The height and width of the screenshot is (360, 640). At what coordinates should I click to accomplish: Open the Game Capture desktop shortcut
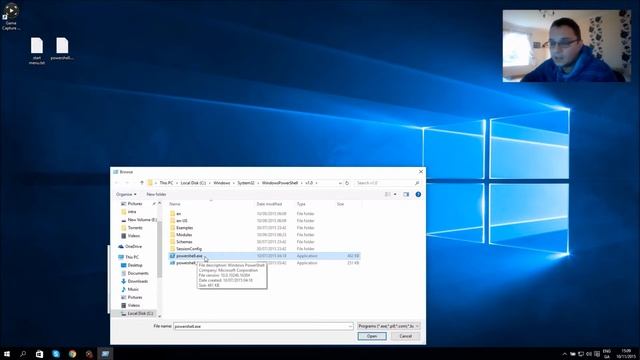pos(11,16)
